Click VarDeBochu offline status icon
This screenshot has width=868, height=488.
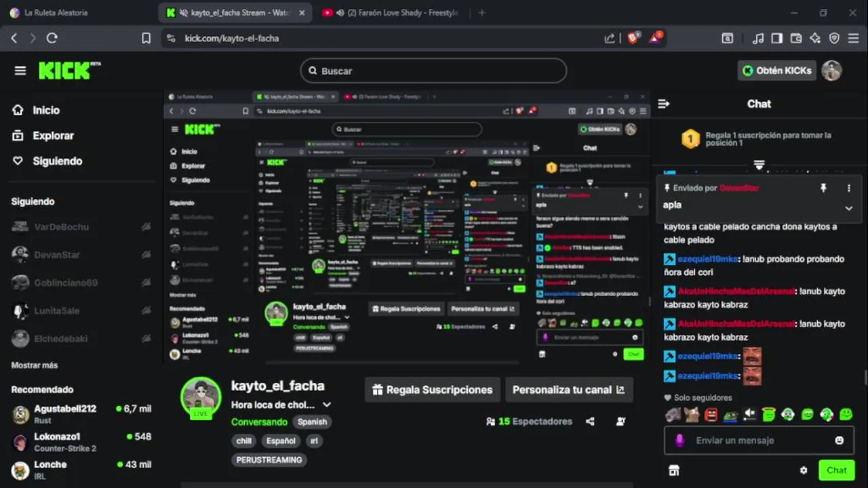pos(146,227)
